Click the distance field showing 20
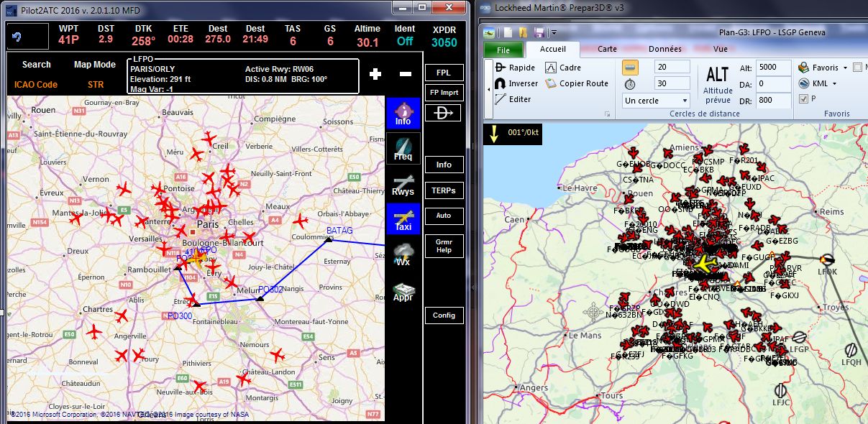Viewport: 868px width, 424px height. click(672, 67)
